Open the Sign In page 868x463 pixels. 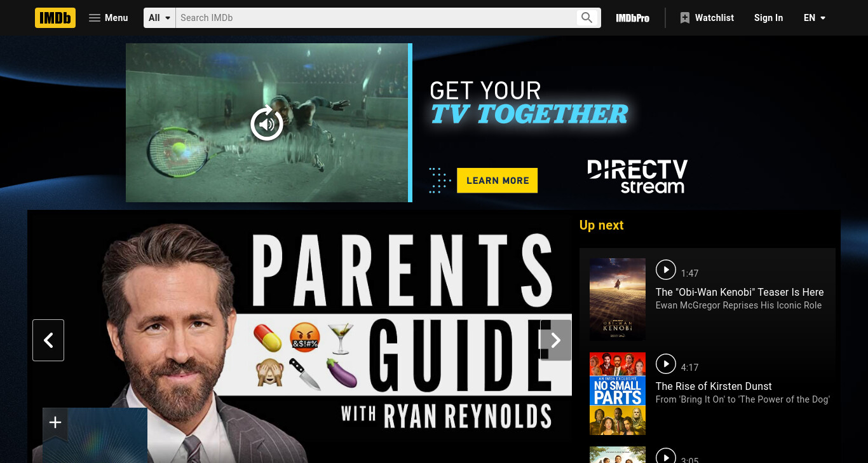click(x=768, y=18)
